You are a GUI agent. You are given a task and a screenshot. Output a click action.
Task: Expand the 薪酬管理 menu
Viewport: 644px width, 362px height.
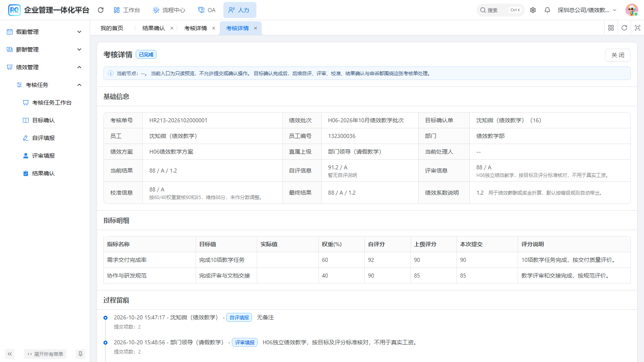coord(45,49)
